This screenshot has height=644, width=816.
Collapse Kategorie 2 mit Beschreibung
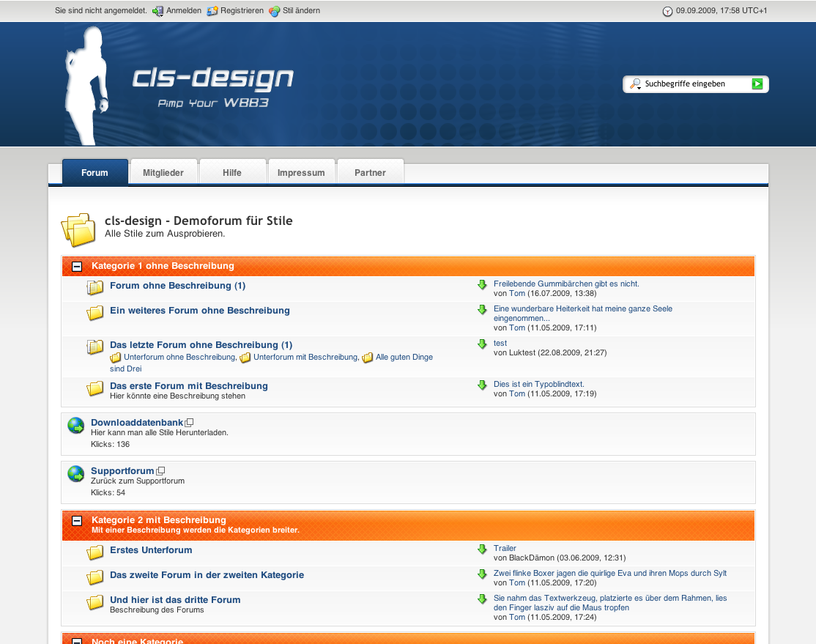click(76, 521)
